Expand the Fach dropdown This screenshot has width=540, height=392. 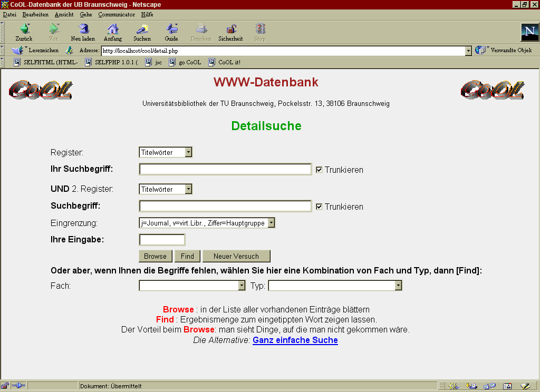point(242,286)
